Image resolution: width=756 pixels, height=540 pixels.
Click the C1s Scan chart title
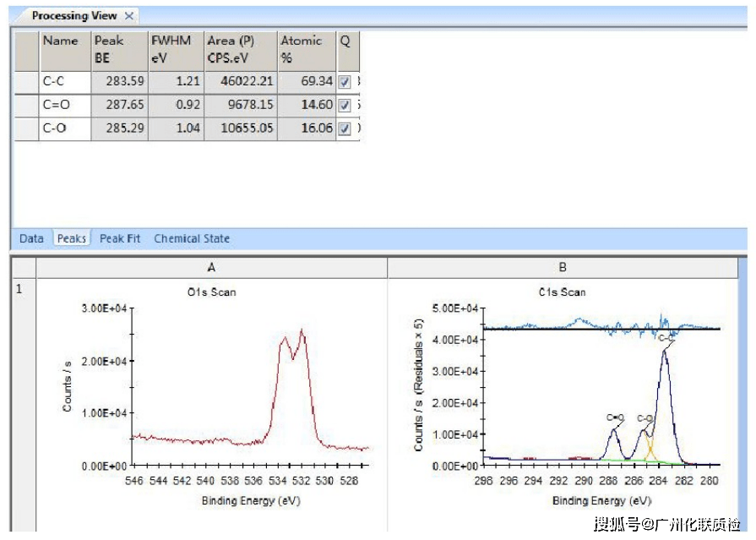(x=563, y=292)
